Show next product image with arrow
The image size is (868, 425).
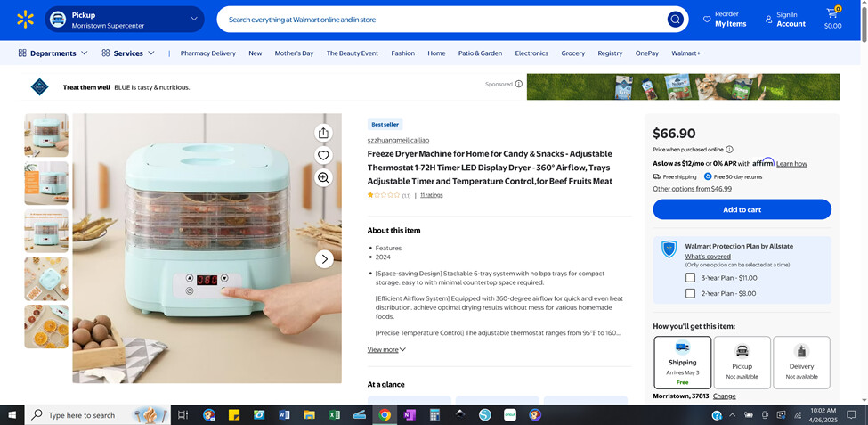tap(325, 259)
